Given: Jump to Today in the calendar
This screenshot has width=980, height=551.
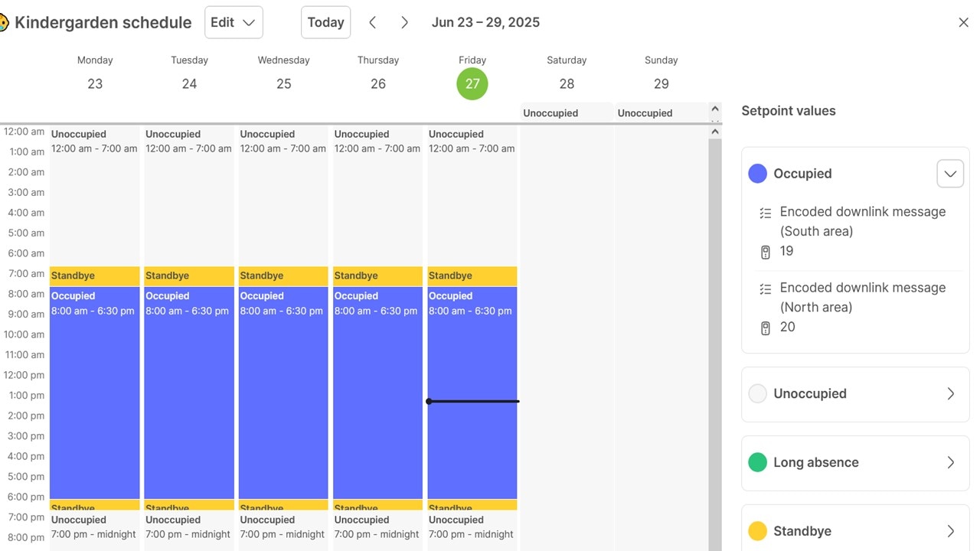Looking at the screenshot, I should pyautogui.click(x=325, y=22).
